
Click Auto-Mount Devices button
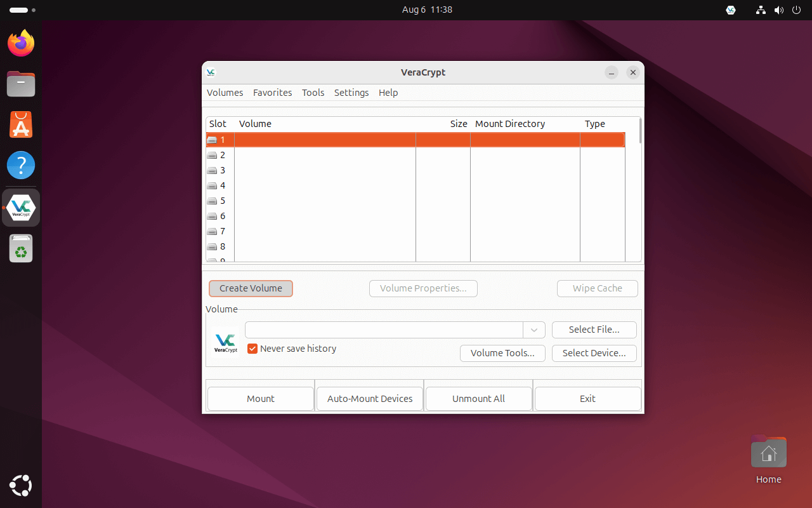[370, 399]
